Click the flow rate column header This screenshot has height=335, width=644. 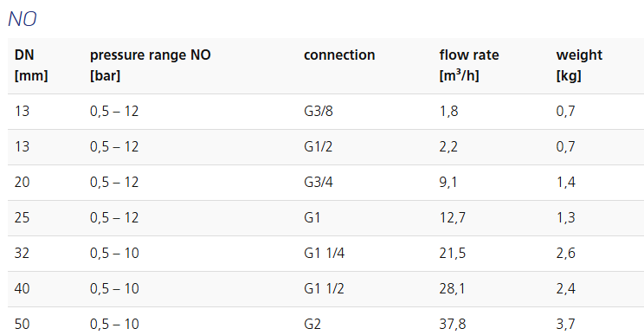tap(469, 65)
